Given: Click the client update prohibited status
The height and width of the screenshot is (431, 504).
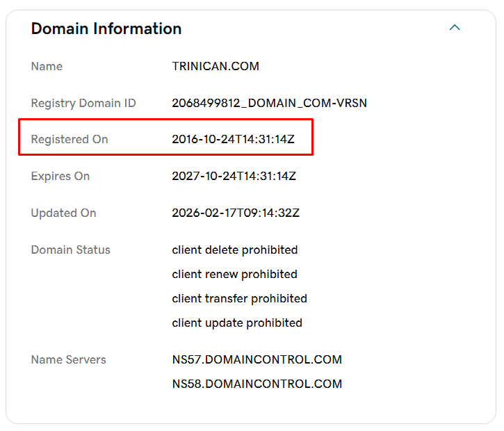Looking at the screenshot, I should pyautogui.click(x=237, y=323).
